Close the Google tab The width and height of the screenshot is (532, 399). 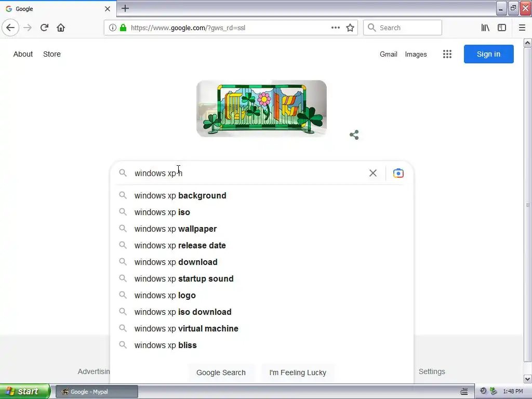pyautogui.click(x=107, y=9)
